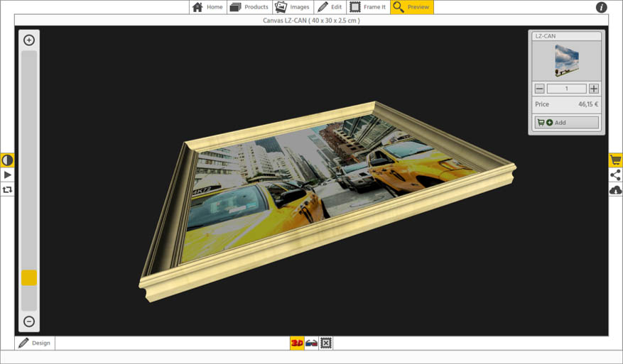Click the rotate loop icon
The height and width of the screenshot is (364, 623).
click(x=7, y=189)
